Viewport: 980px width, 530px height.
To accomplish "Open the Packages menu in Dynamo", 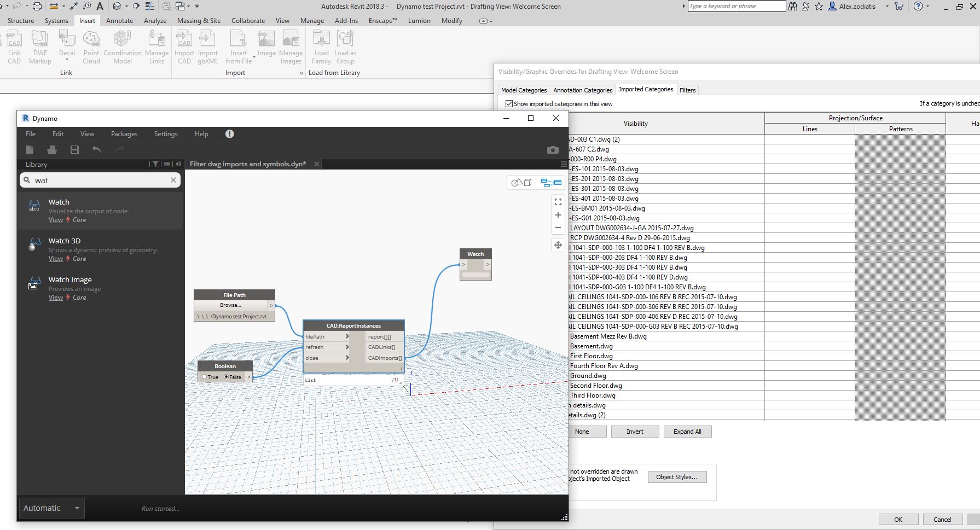I will point(124,134).
